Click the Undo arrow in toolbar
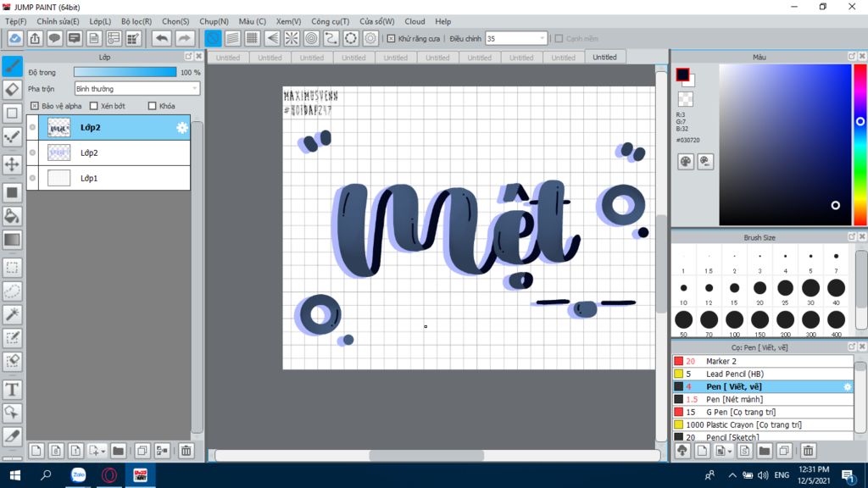This screenshot has height=488, width=868. click(x=161, y=38)
